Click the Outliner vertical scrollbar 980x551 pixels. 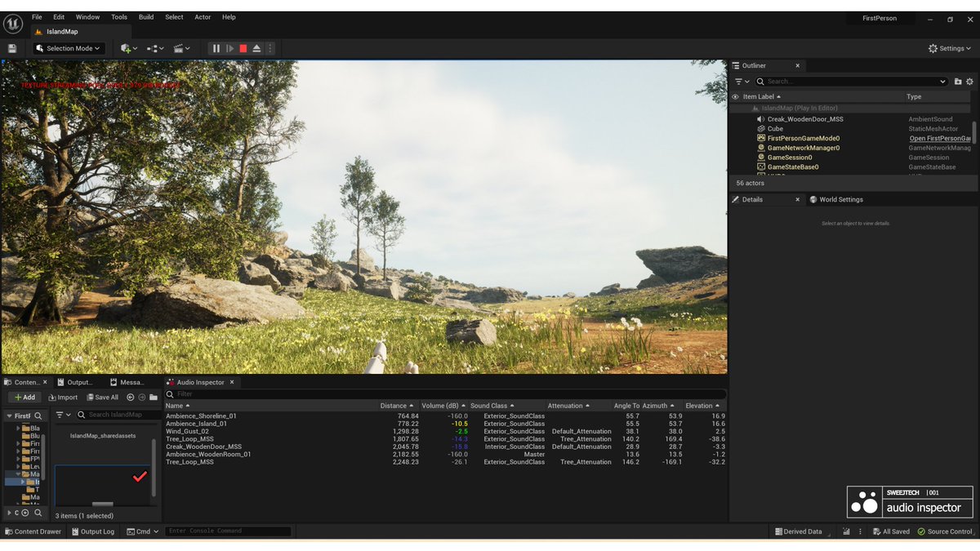click(973, 131)
